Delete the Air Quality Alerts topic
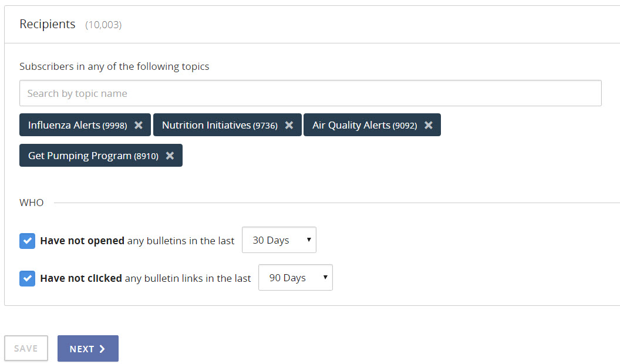The height and width of the screenshot is (364, 620). coord(429,125)
